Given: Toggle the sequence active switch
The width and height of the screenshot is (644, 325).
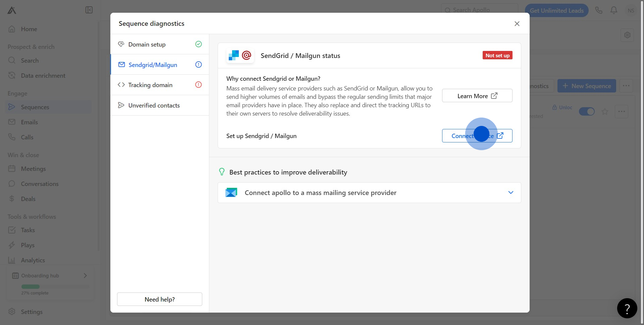Looking at the screenshot, I should (587, 112).
